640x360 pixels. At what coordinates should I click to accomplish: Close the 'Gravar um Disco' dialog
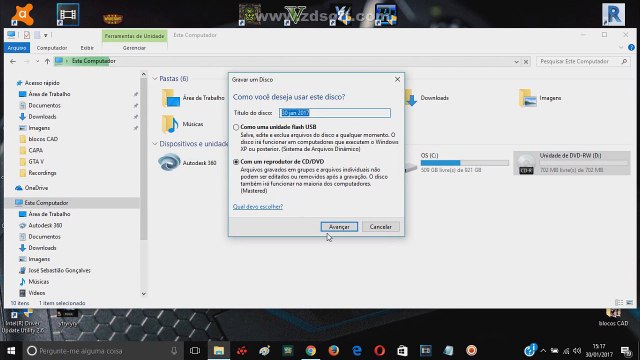397,79
